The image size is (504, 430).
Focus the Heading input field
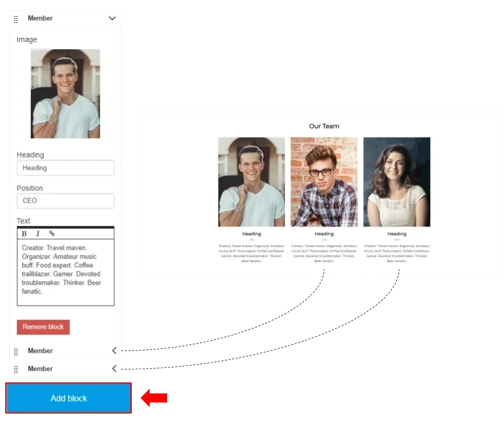tap(66, 168)
